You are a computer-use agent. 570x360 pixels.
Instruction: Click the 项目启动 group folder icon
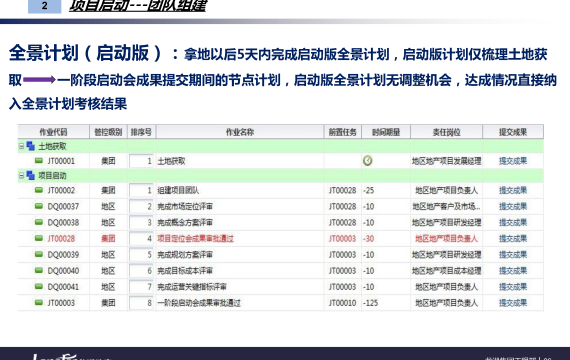tap(31, 176)
